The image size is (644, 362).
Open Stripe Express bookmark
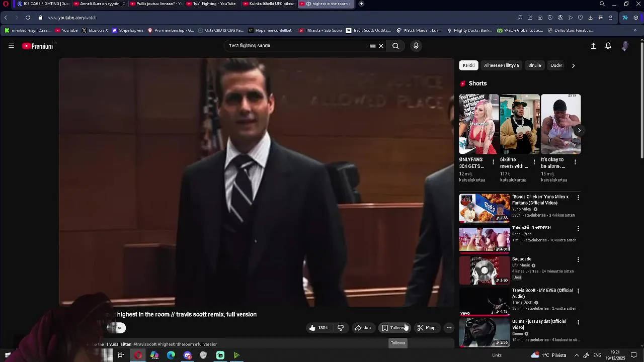(128, 30)
